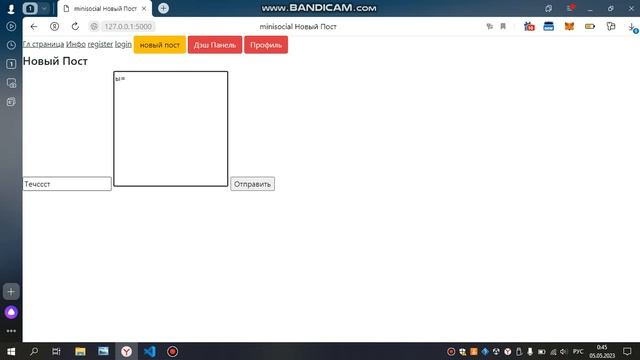
Task: Open the collections icon in sidebar
Action: click(11, 102)
